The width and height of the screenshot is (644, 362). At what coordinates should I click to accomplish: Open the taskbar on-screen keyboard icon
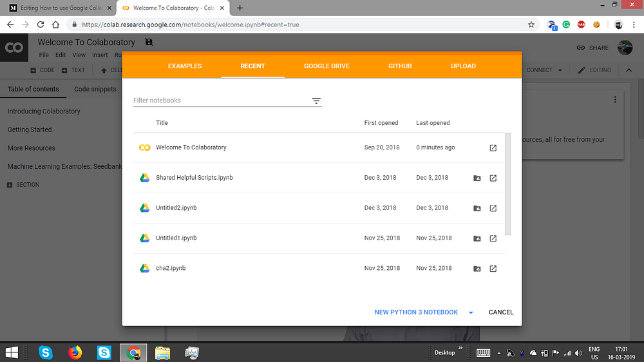483,352
